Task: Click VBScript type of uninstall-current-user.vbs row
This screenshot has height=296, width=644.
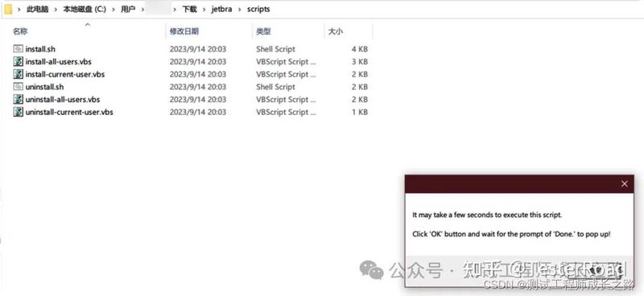Action: coord(286,112)
